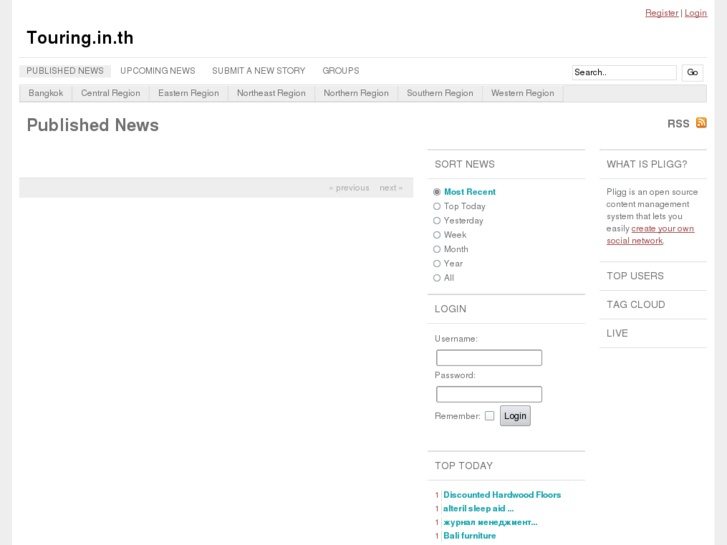Select the All sort radio button
The width and height of the screenshot is (727, 545).
(437, 278)
